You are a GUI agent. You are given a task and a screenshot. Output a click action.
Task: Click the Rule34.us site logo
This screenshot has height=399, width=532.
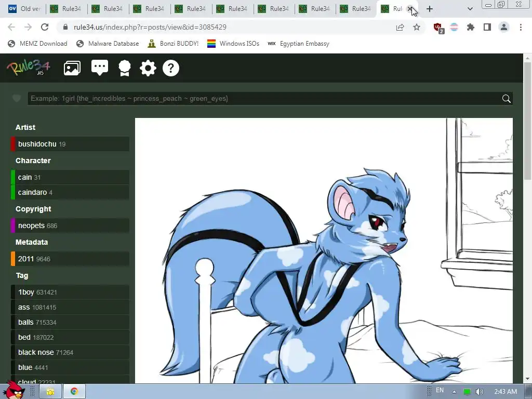pyautogui.click(x=29, y=67)
